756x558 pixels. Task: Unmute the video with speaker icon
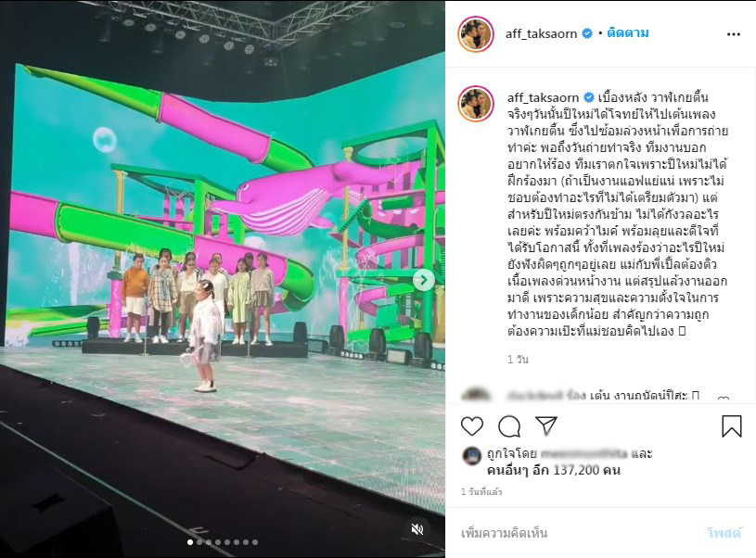coord(417,529)
